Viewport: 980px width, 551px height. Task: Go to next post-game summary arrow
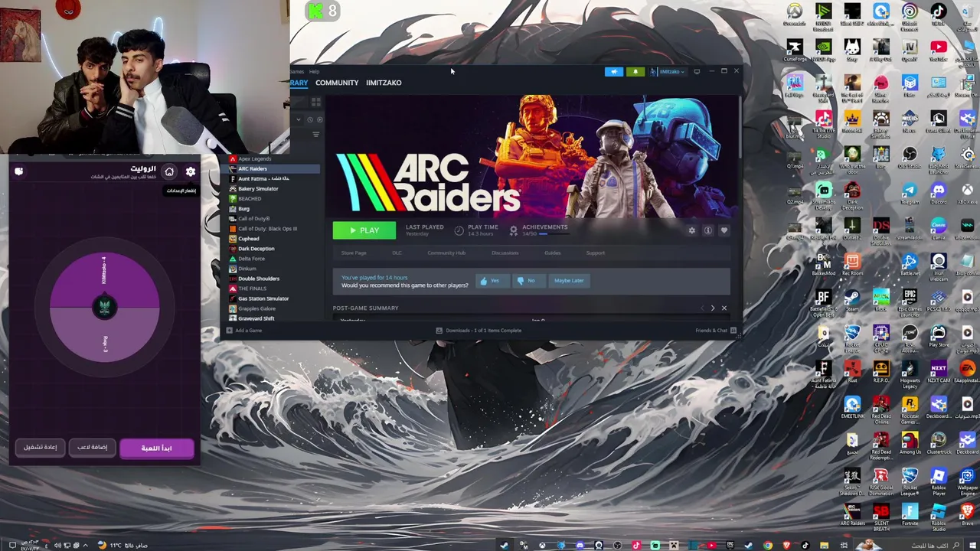[713, 308]
